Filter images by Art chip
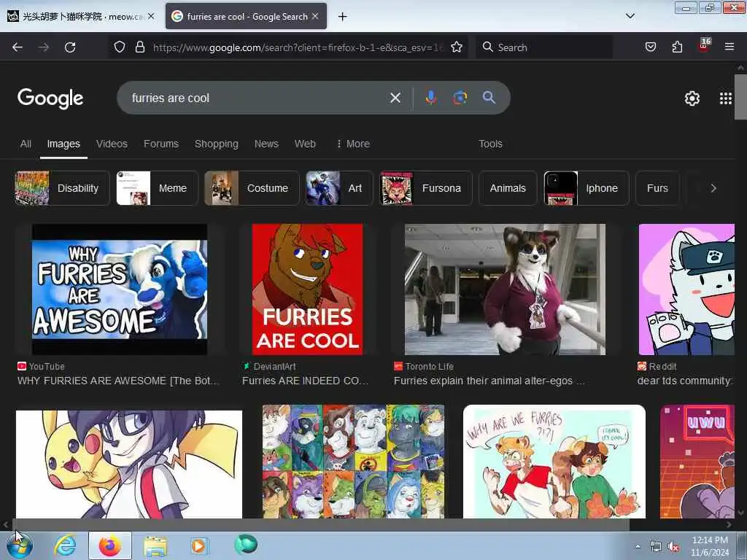 [x=339, y=188]
